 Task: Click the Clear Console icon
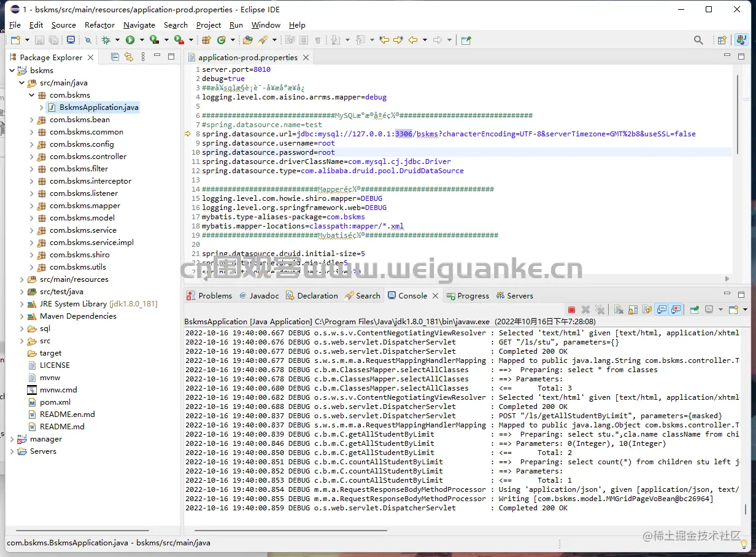pyautogui.click(x=619, y=310)
